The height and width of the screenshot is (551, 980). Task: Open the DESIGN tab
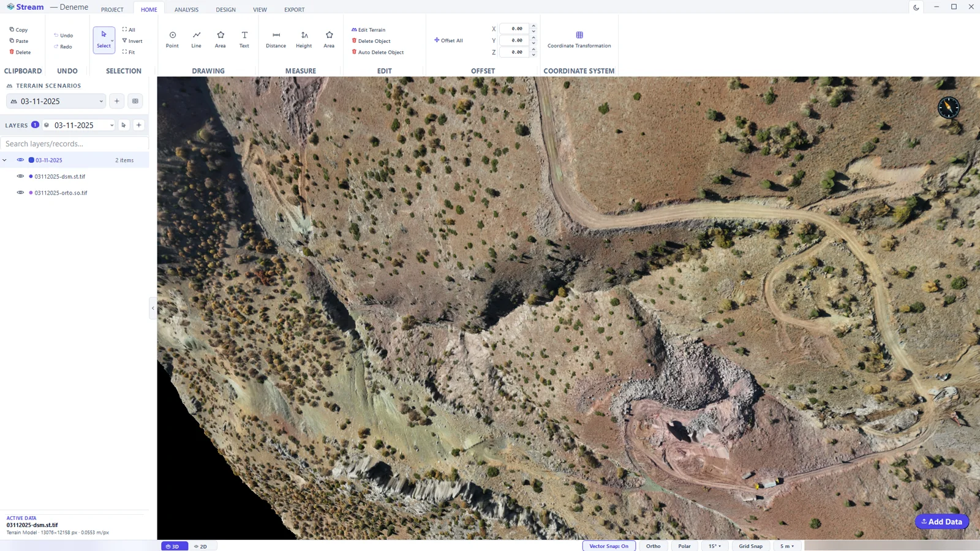click(x=225, y=9)
